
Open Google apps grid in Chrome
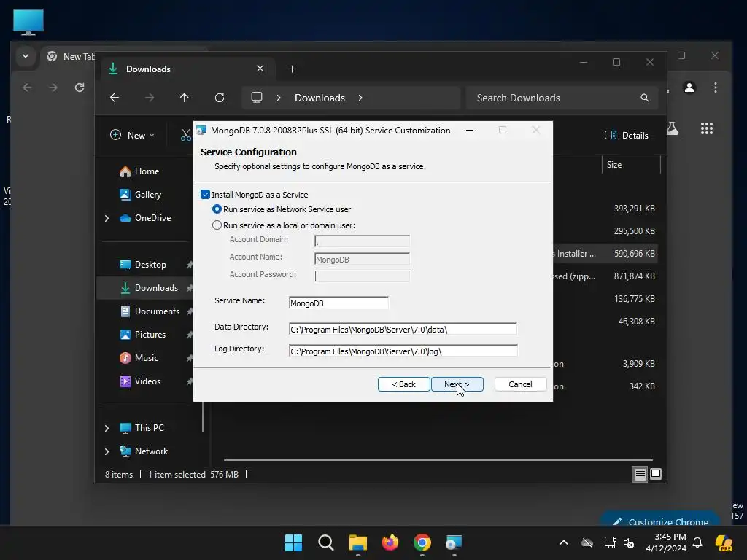pyautogui.click(x=707, y=128)
